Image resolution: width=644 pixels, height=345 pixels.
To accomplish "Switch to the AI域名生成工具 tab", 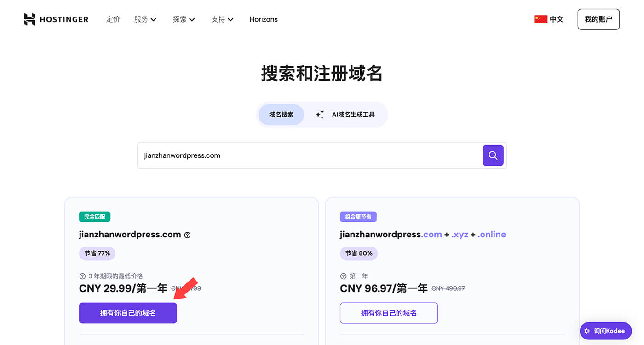I will click(346, 115).
